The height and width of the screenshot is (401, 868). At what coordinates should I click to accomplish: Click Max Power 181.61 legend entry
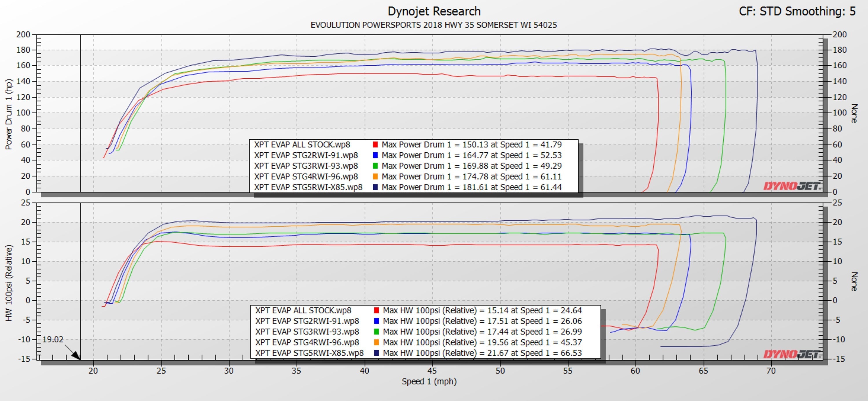pos(471,187)
